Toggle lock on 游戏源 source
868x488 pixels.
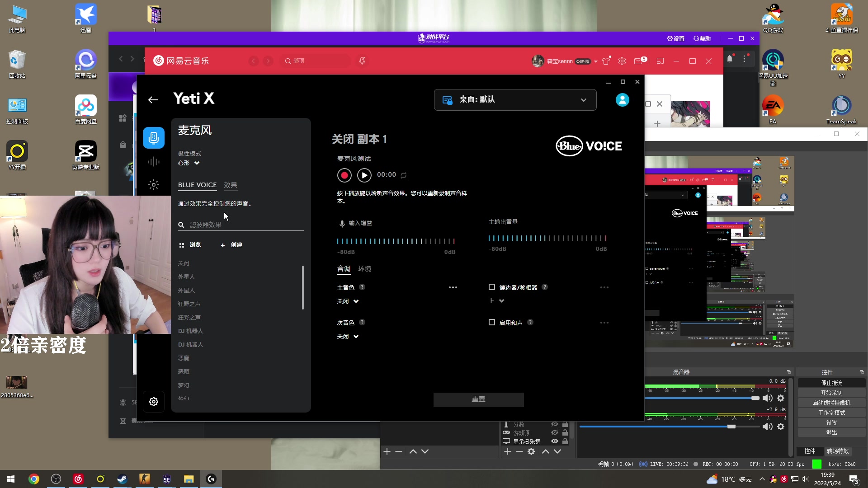tap(565, 433)
